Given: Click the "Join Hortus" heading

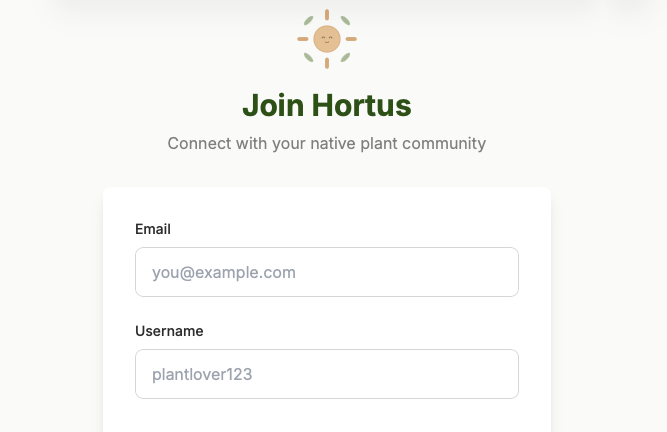Looking at the screenshot, I should tap(327, 105).
